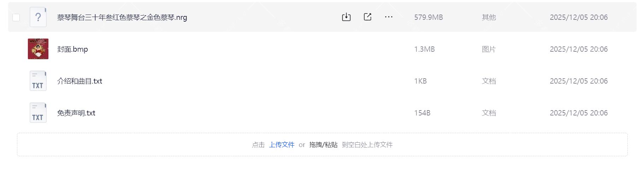Click the TXT icon of 介绍和曲目.txt
Viewport: 644px width, 170px height.
(38, 81)
